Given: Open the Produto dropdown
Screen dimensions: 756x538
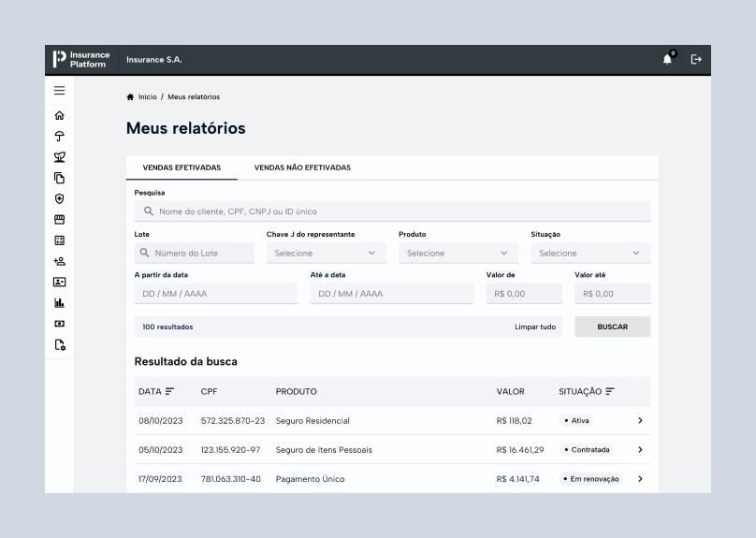Looking at the screenshot, I should tap(458, 253).
